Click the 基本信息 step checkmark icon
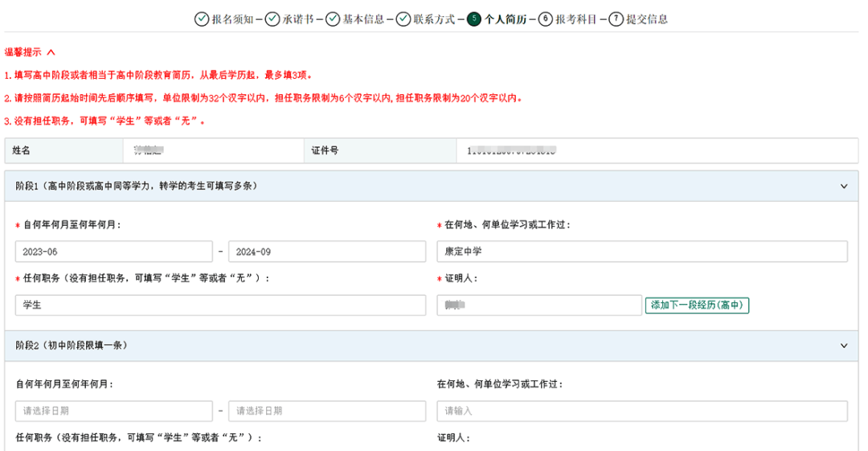 333,19
